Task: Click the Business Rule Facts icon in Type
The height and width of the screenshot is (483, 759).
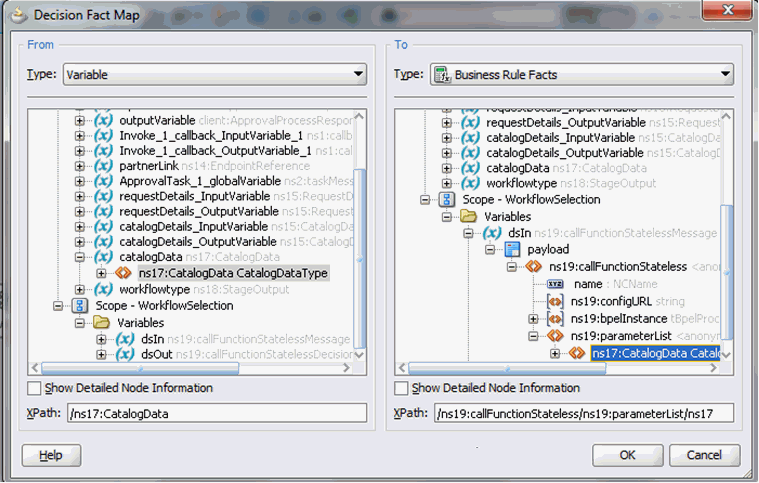Action: (x=442, y=75)
